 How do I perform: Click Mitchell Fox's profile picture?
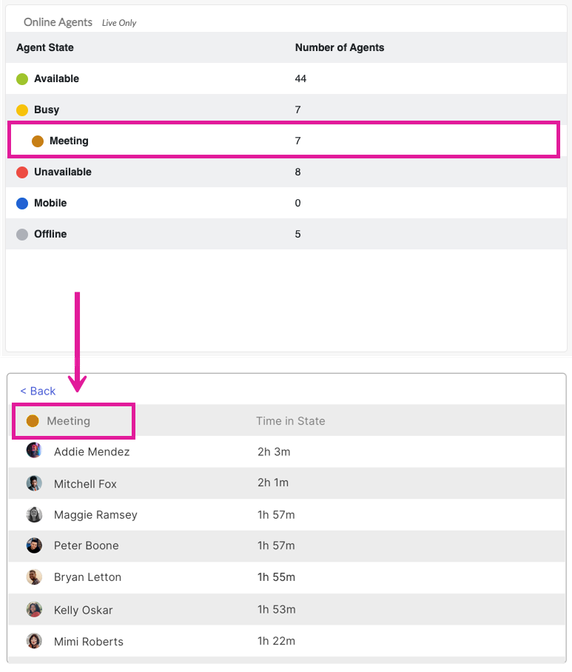[x=34, y=483]
